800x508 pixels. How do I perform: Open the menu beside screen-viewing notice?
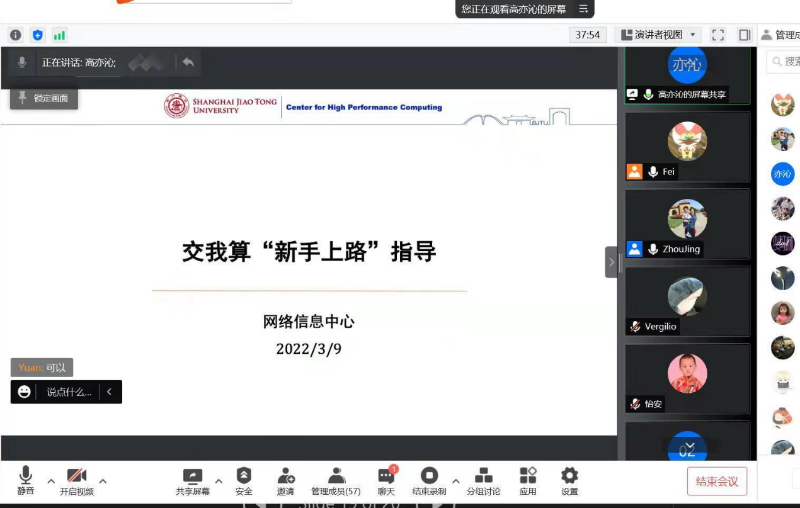tap(584, 9)
